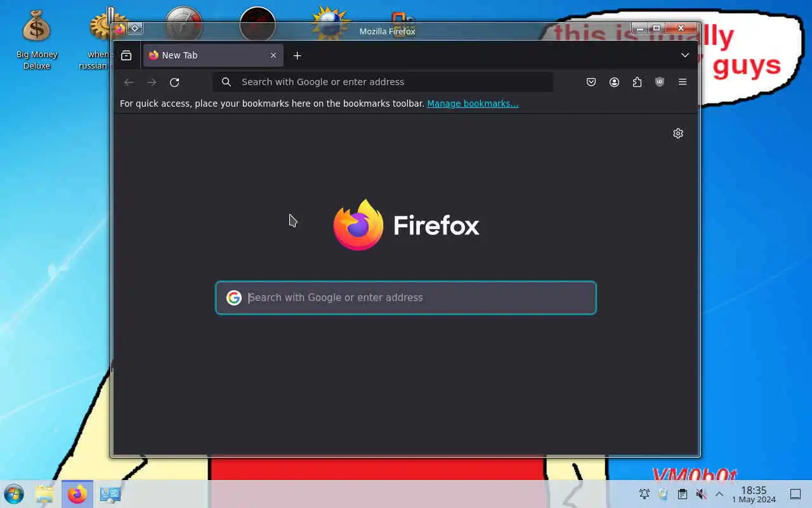Focus the address bar search field
Screen dimensions: 812x508
click(x=383, y=82)
